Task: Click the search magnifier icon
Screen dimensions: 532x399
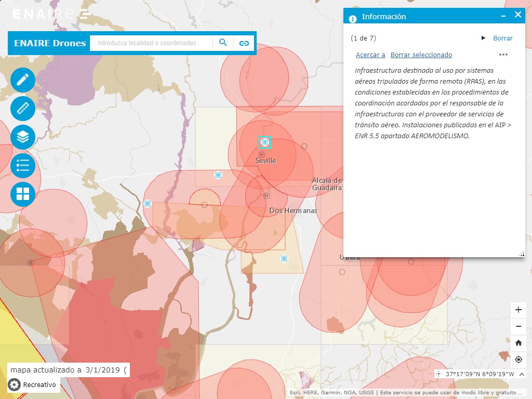Action: click(223, 43)
